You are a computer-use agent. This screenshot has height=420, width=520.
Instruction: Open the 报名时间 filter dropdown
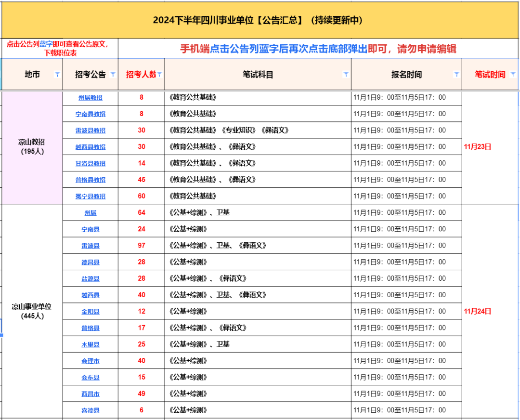[x=456, y=74]
